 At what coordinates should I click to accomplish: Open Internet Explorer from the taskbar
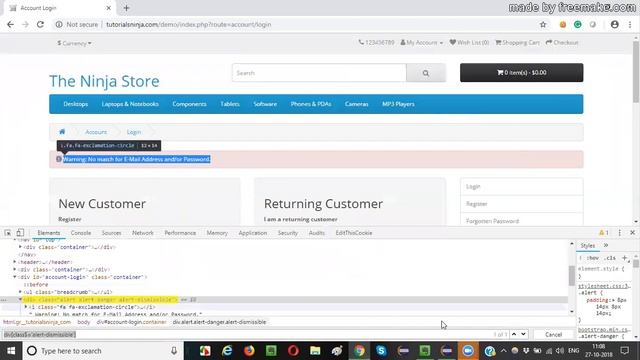click(227, 351)
